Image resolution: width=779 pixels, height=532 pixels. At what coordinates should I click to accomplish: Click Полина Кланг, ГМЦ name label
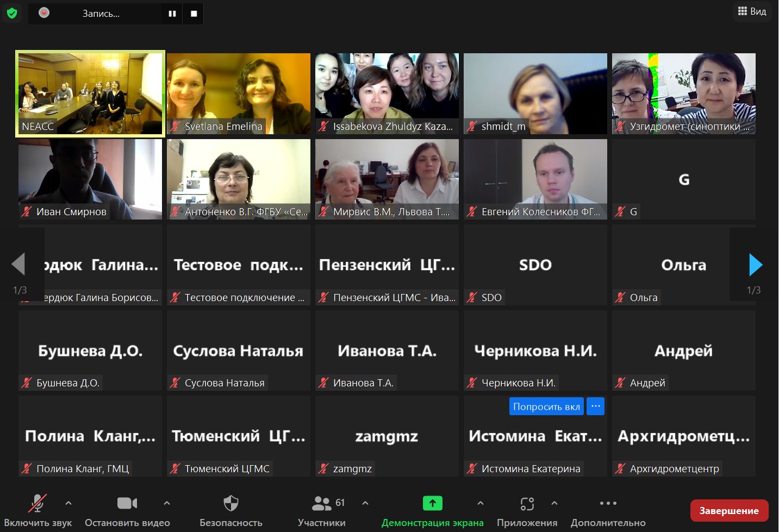click(x=83, y=468)
